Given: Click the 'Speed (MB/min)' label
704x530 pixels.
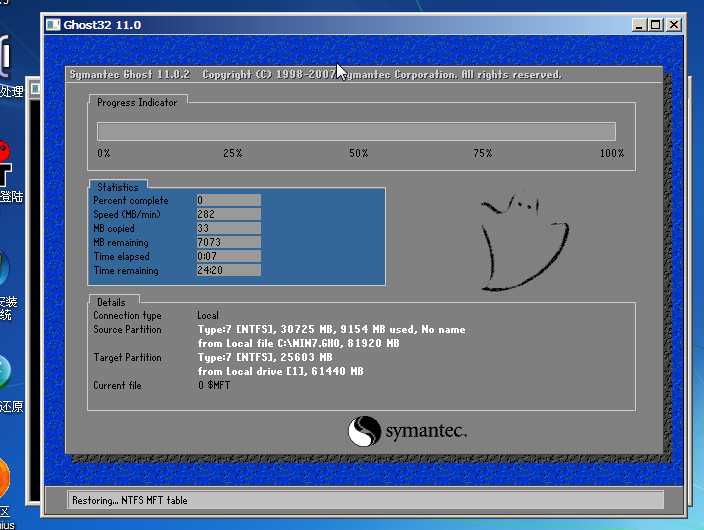Looking at the screenshot, I should 127,214.
